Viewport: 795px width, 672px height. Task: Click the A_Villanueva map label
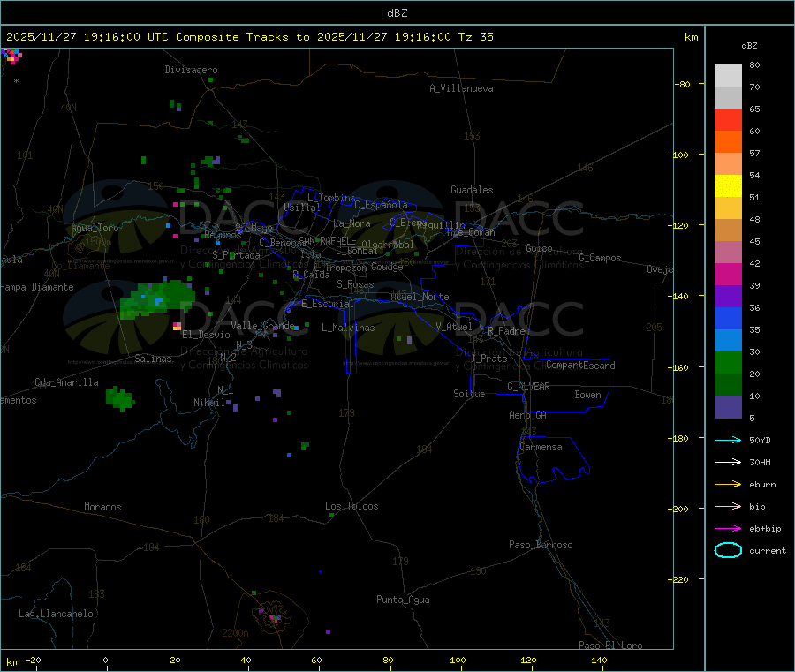coord(461,88)
